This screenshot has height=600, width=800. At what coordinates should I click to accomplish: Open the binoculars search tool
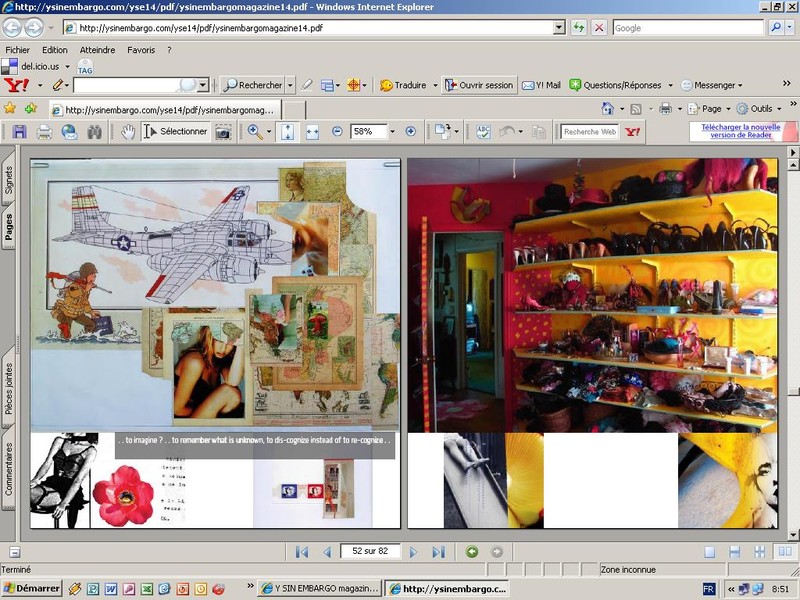pyautogui.click(x=95, y=132)
